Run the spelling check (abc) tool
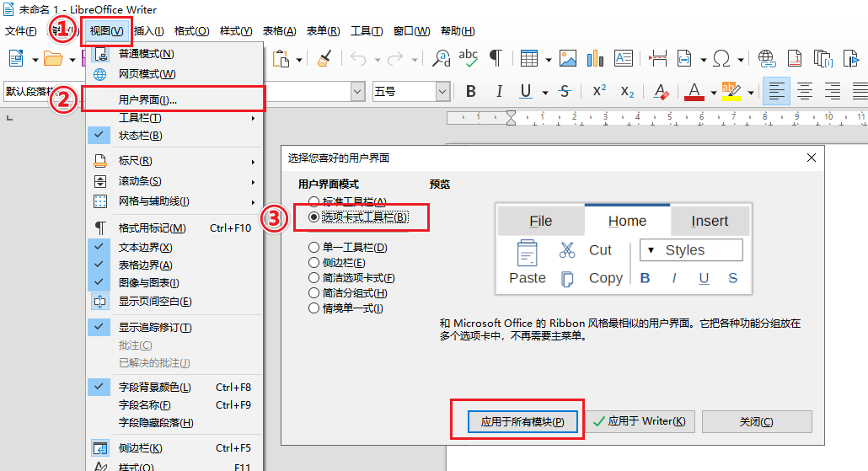The height and width of the screenshot is (471, 868). coord(468,58)
